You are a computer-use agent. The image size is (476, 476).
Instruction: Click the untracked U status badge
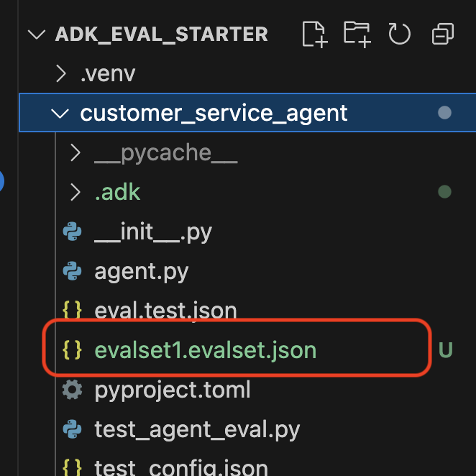[x=446, y=350]
